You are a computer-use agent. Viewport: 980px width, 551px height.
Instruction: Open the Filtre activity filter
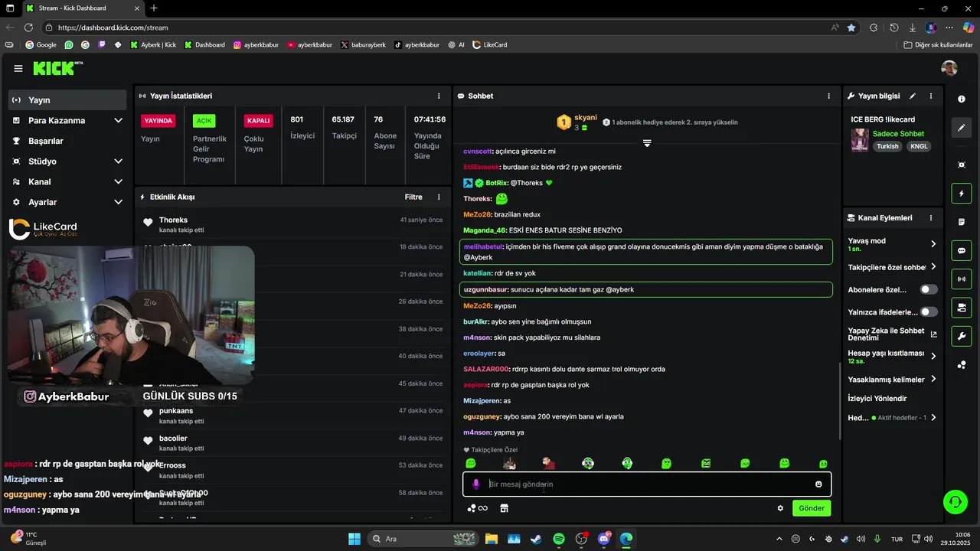tap(413, 197)
